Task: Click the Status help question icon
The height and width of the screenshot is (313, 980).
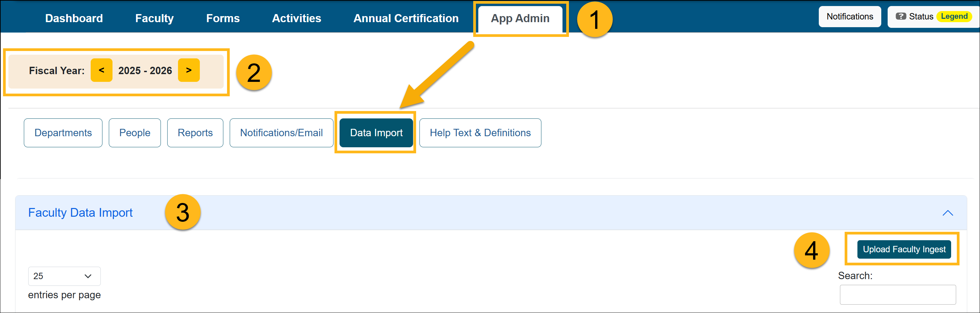Action: coord(901,16)
